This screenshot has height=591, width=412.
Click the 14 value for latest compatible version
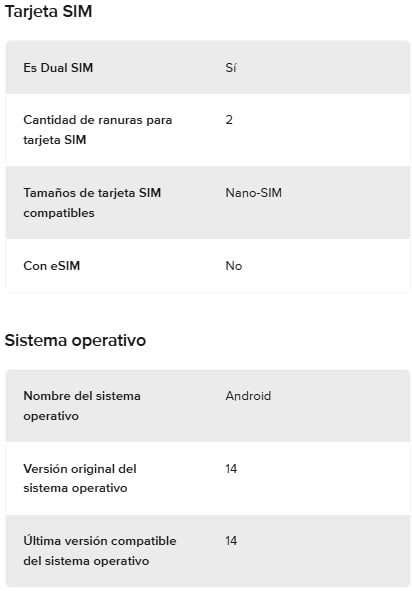(x=231, y=540)
